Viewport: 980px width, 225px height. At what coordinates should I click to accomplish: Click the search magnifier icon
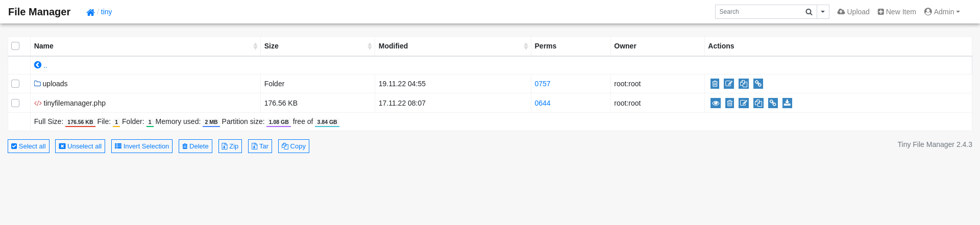(809, 12)
